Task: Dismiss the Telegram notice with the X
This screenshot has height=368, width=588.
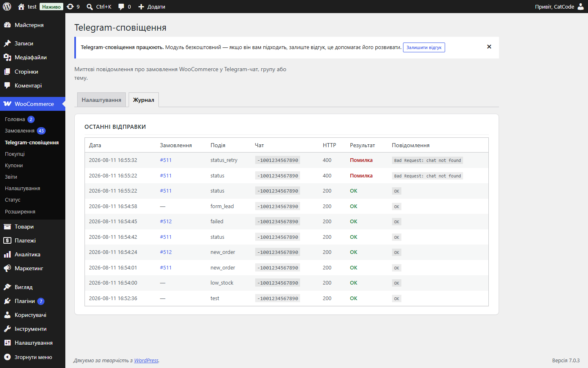Action: click(489, 47)
